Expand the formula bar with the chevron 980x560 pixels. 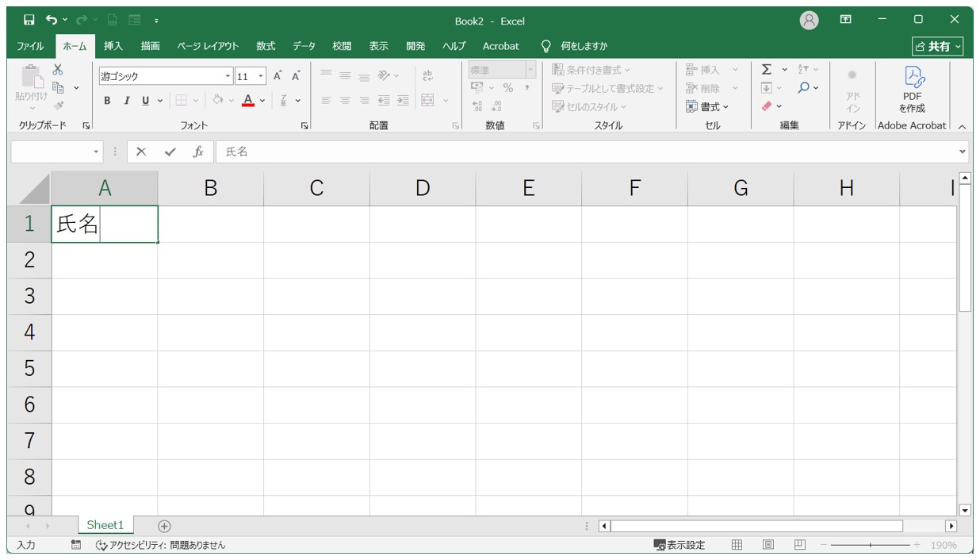963,152
